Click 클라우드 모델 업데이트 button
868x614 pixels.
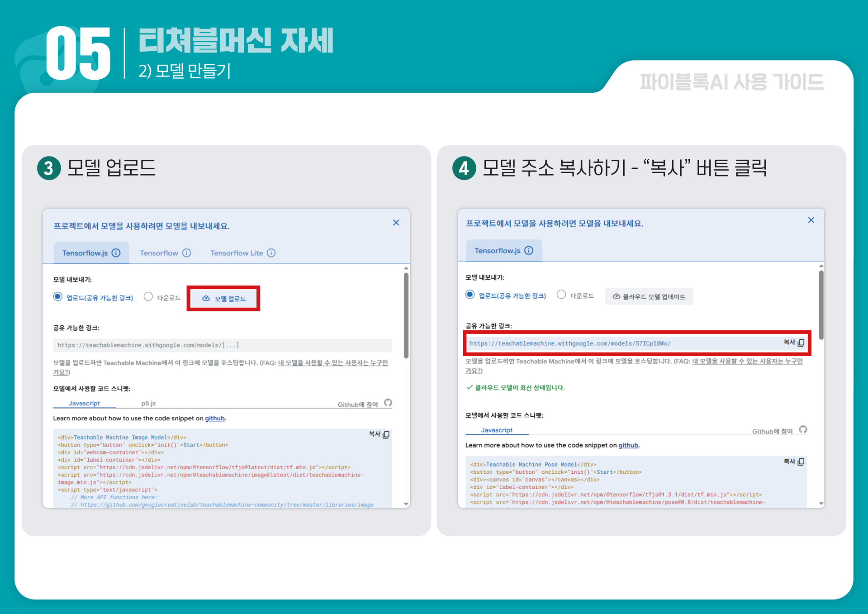(x=649, y=296)
